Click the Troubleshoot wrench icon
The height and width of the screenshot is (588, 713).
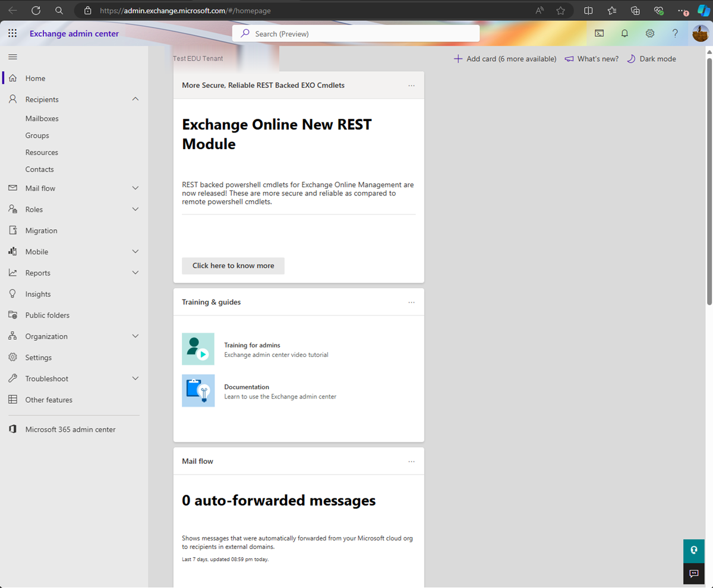click(12, 378)
